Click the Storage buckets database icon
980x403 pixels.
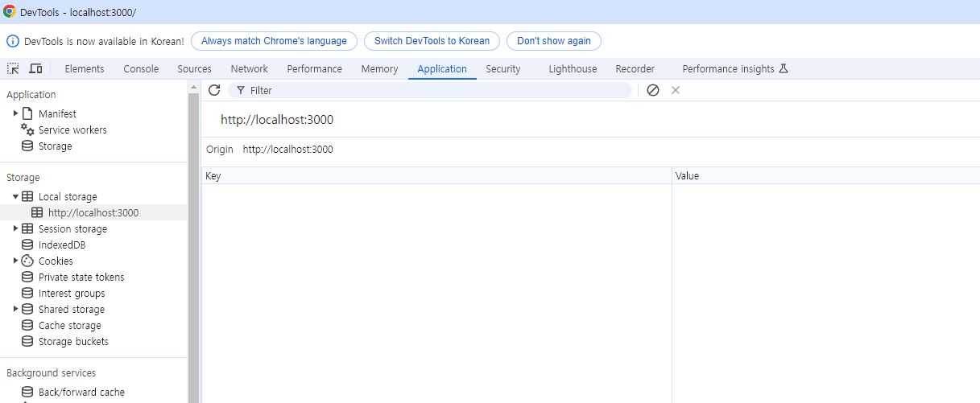(27, 341)
